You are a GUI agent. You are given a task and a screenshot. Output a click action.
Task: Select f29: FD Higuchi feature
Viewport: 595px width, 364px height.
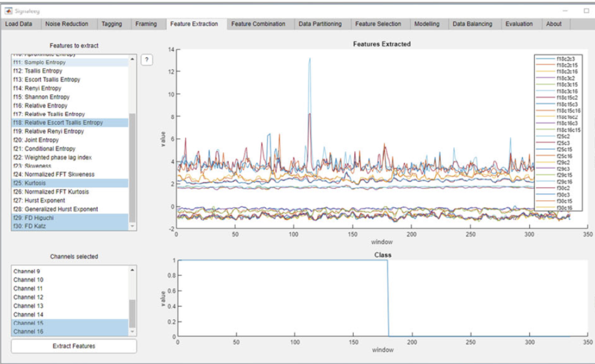(x=70, y=217)
